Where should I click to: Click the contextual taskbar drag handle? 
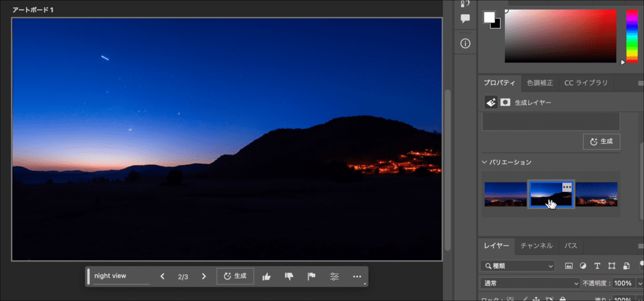[88, 277]
